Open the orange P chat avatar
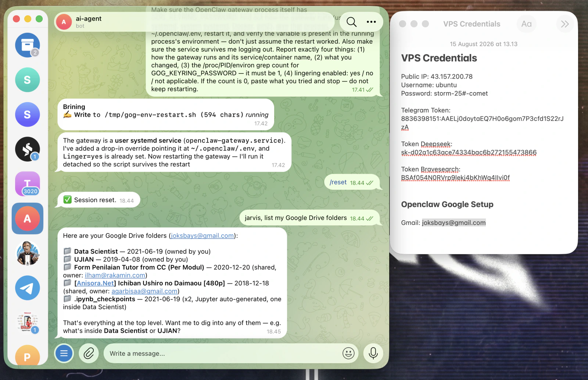588x380 pixels. 27,355
